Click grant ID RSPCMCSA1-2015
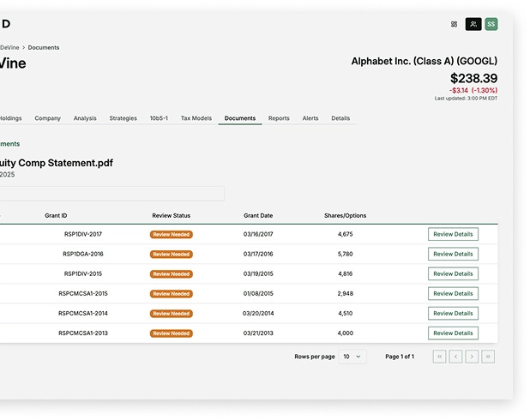The image size is (530, 420). pyautogui.click(x=83, y=294)
